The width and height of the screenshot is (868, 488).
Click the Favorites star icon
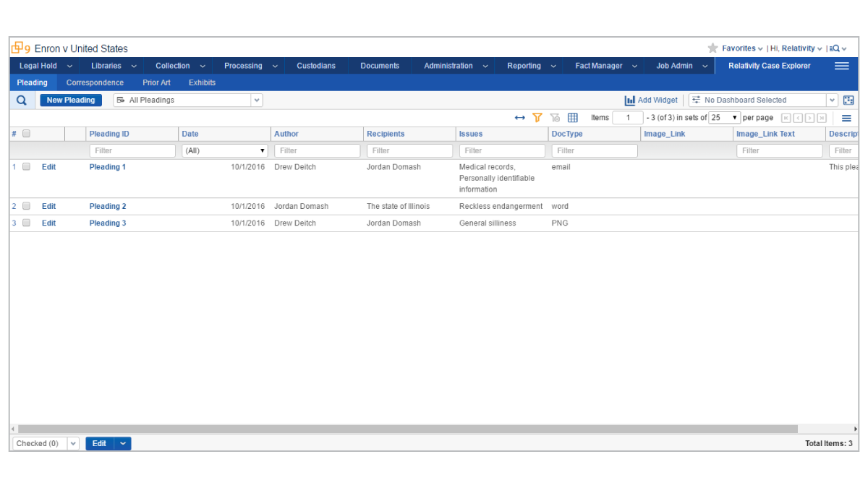point(713,48)
